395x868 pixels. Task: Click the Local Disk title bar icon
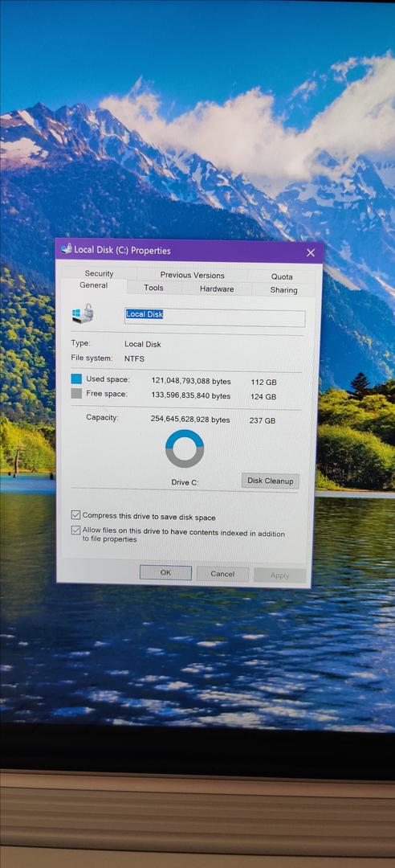pos(67,249)
